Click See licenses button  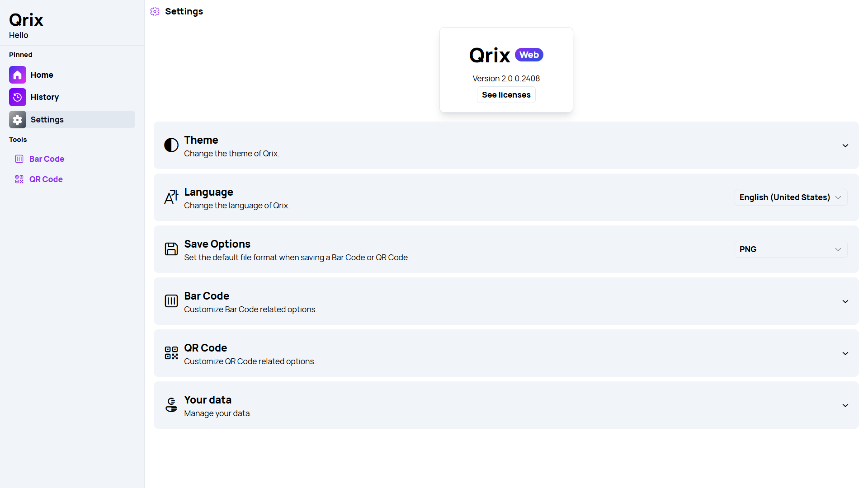pos(506,95)
